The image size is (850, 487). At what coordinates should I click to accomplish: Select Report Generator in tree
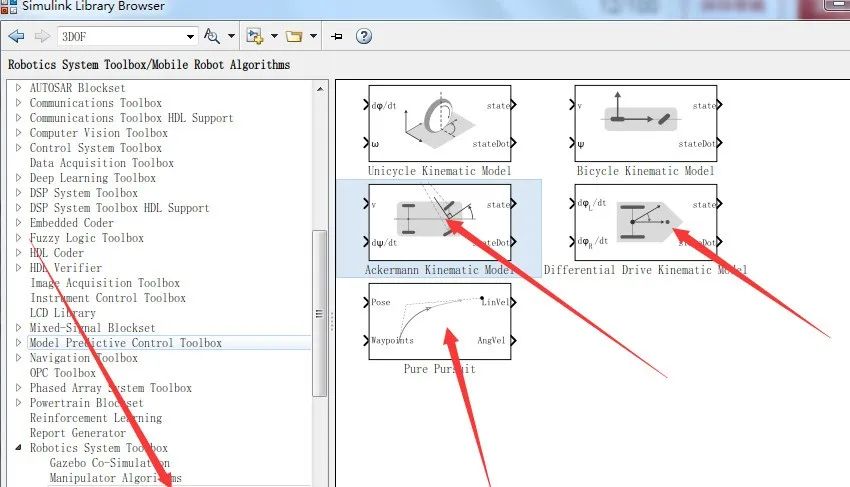(78, 433)
